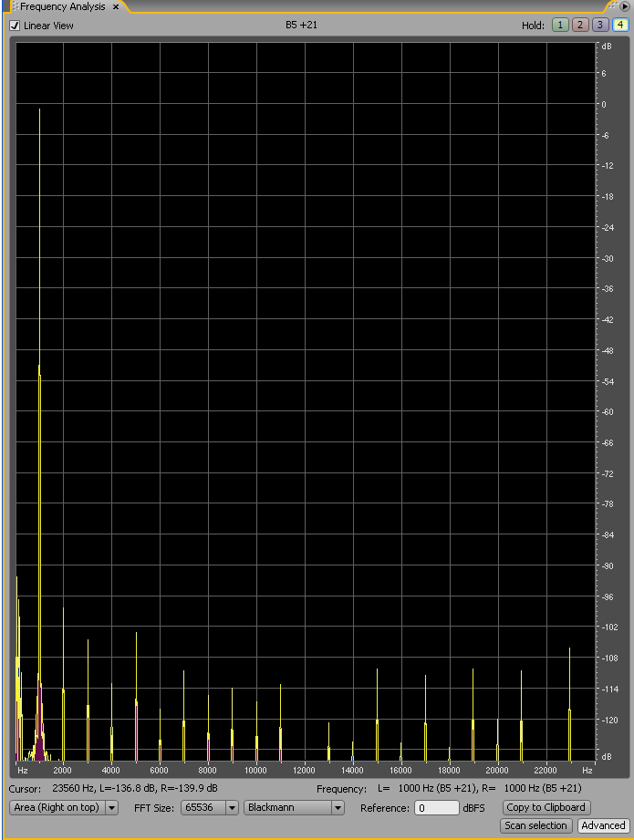The height and width of the screenshot is (840, 634).
Task: Open the Area (Right on top) dropdown
Action: [x=63, y=807]
